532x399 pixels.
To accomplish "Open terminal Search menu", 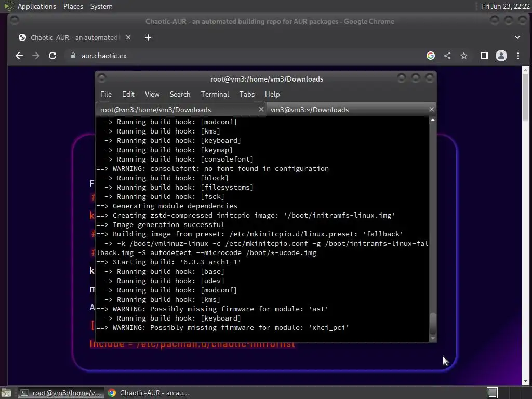I will (x=180, y=94).
